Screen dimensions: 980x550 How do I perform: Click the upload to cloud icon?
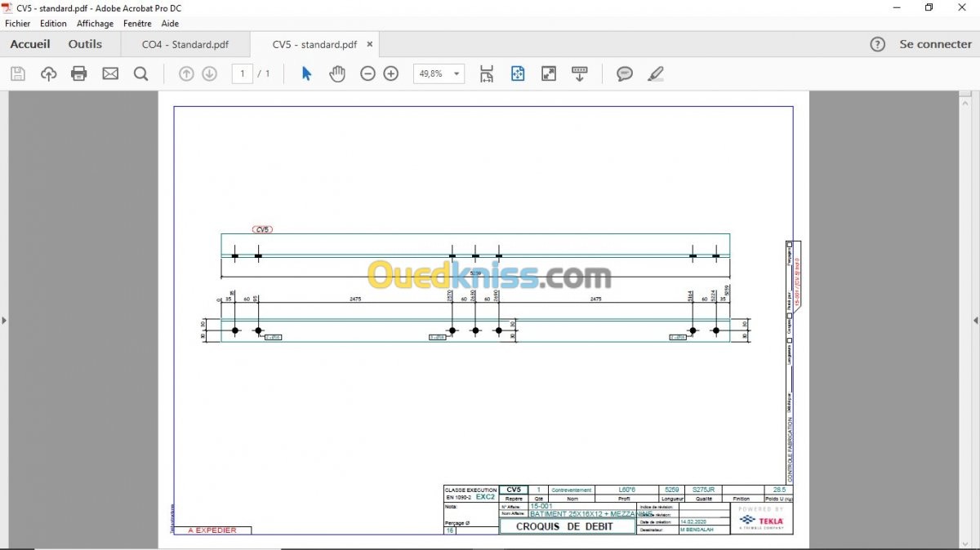[48, 73]
